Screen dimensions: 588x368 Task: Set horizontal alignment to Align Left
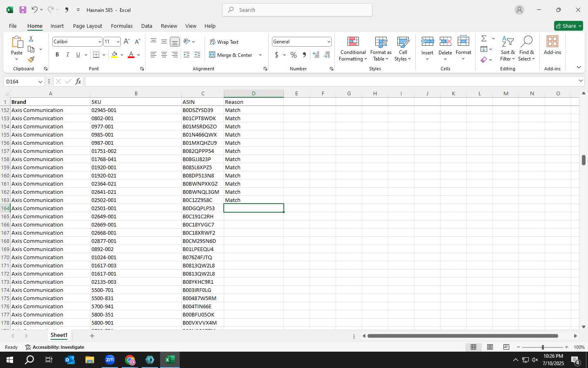click(x=154, y=55)
